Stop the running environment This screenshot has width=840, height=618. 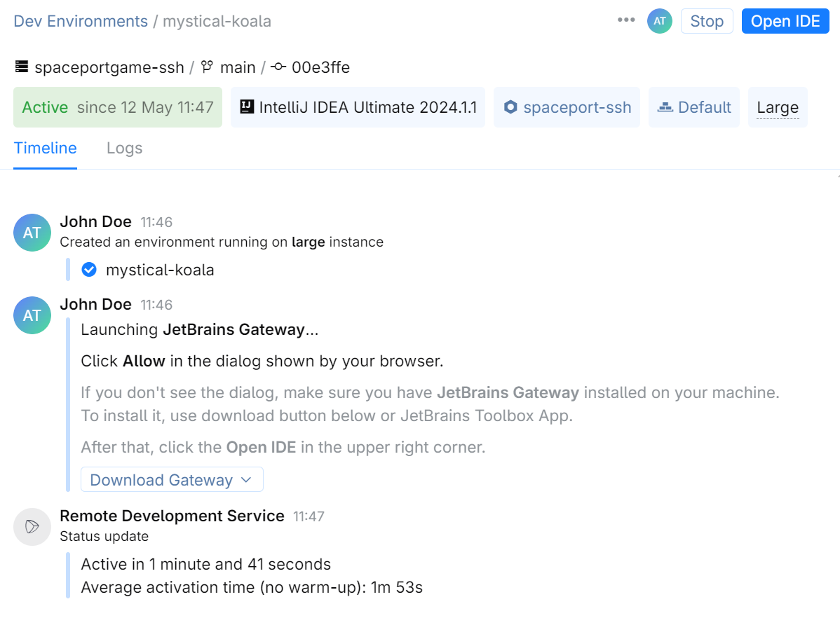click(706, 20)
